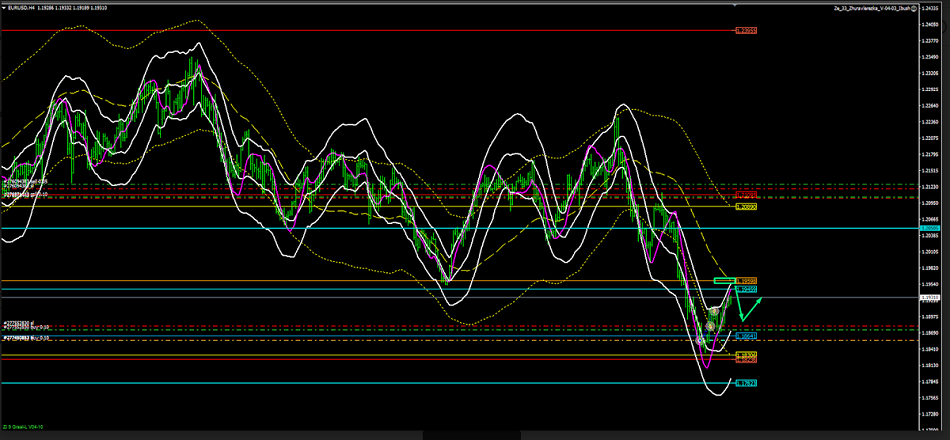Click the orange price label near 1.1960
The width and height of the screenshot is (950, 440).
(x=746, y=281)
